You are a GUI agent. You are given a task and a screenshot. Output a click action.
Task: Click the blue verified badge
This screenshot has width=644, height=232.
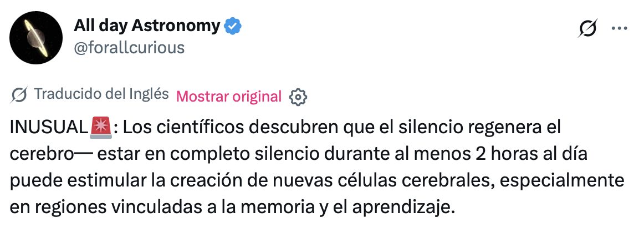[232, 26]
